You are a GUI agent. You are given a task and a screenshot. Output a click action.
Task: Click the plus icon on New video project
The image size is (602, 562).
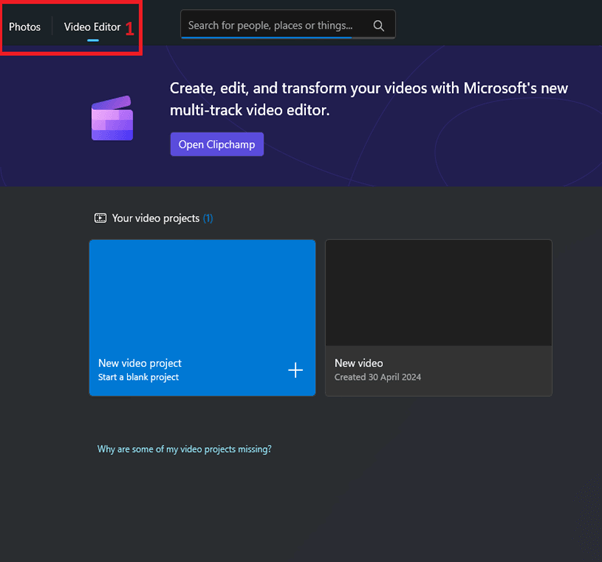point(295,370)
